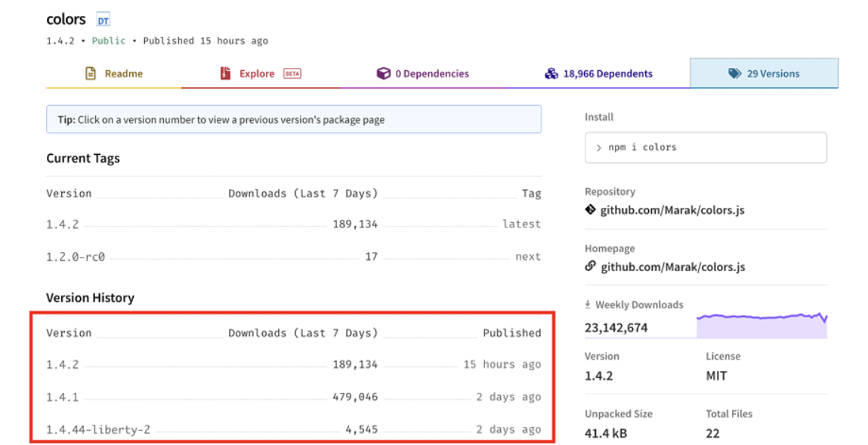Click the Weekly Downloads arrow icon
The width and height of the screenshot is (868, 445).
tap(588, 304)
